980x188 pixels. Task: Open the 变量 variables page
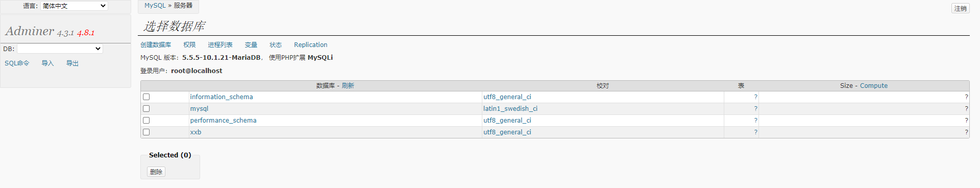point(251,45)
